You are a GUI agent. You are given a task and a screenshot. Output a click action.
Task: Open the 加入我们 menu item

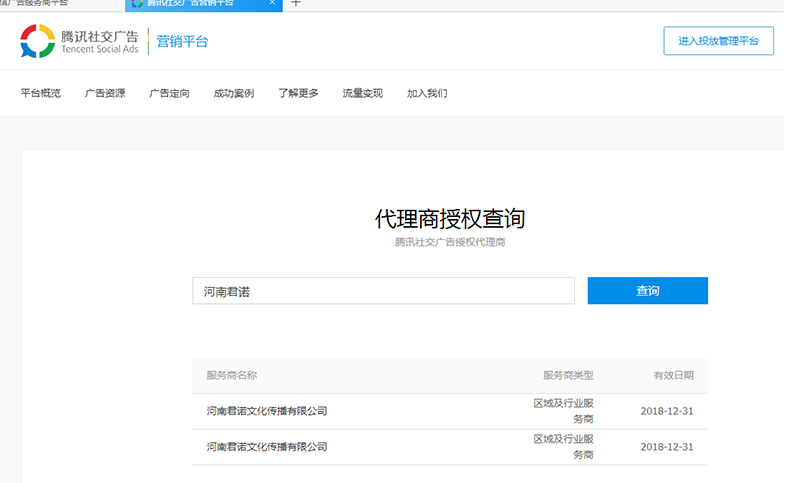click(x=427, y=93)
